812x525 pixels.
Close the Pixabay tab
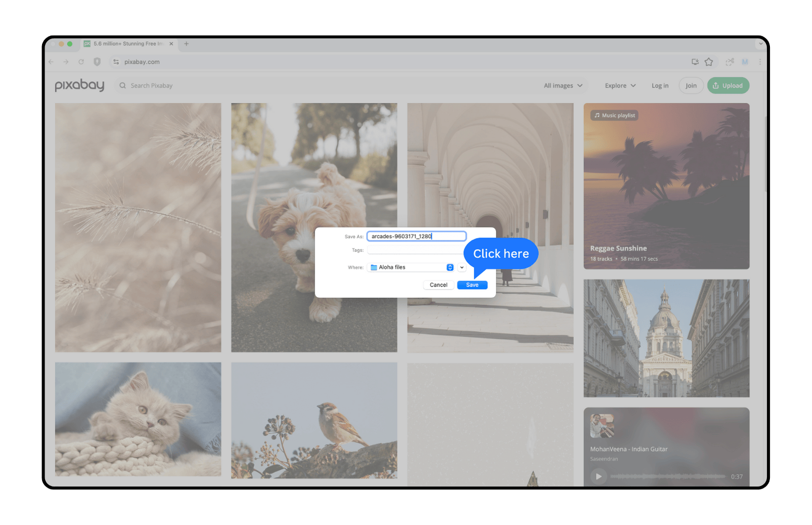(x=171, y=44)
